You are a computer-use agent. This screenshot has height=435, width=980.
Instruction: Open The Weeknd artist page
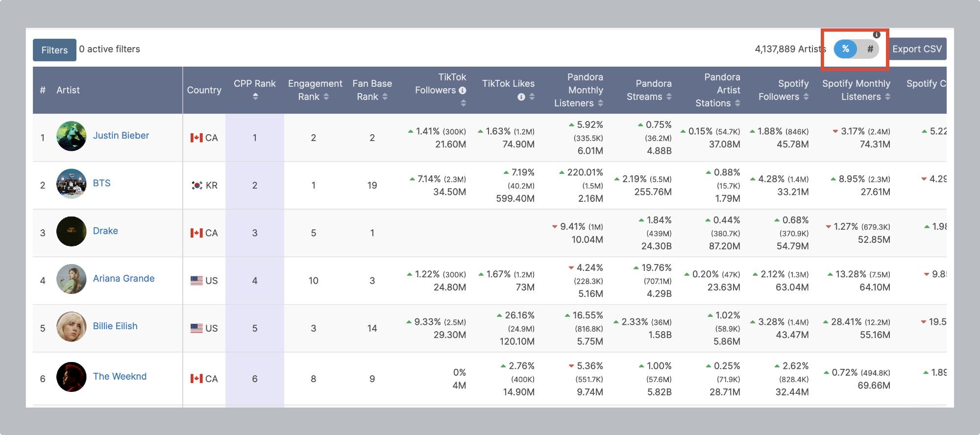(120, 376)
